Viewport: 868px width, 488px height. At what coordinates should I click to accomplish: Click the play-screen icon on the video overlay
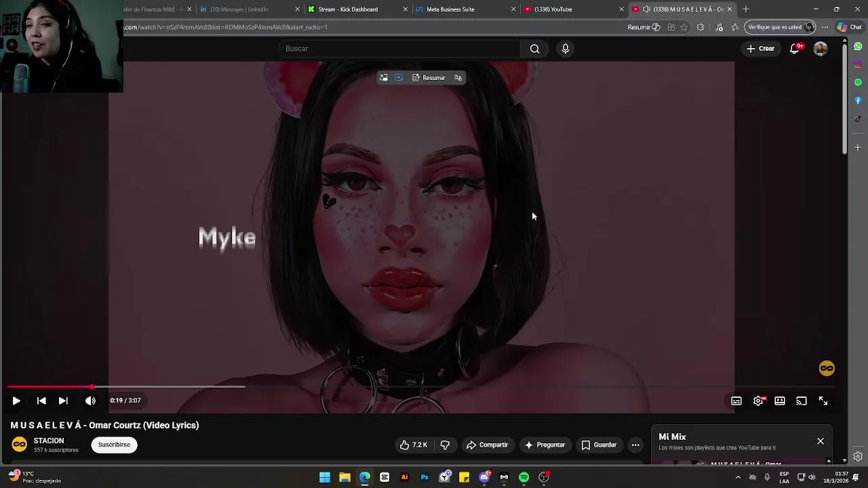pos(399,78)
